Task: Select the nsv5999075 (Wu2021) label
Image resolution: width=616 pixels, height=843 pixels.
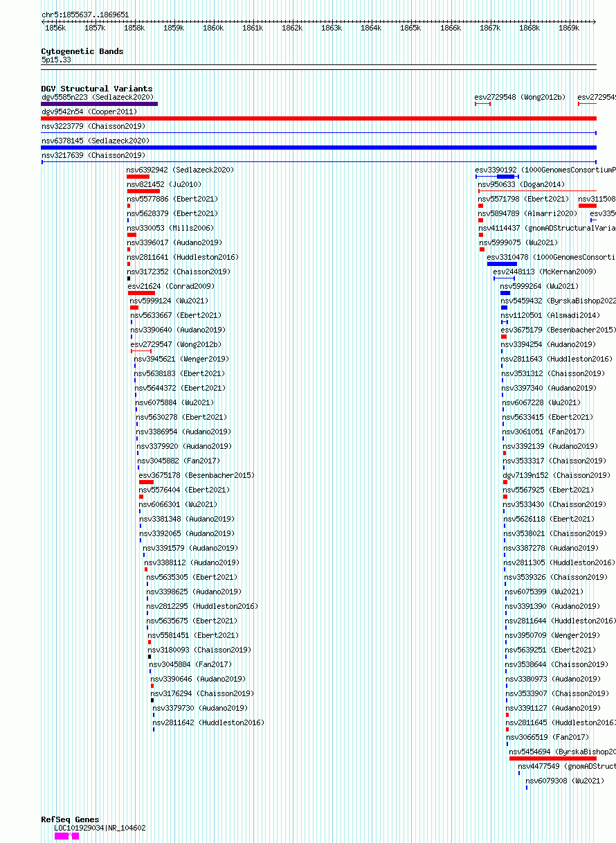Action: (x=519, y=242)
